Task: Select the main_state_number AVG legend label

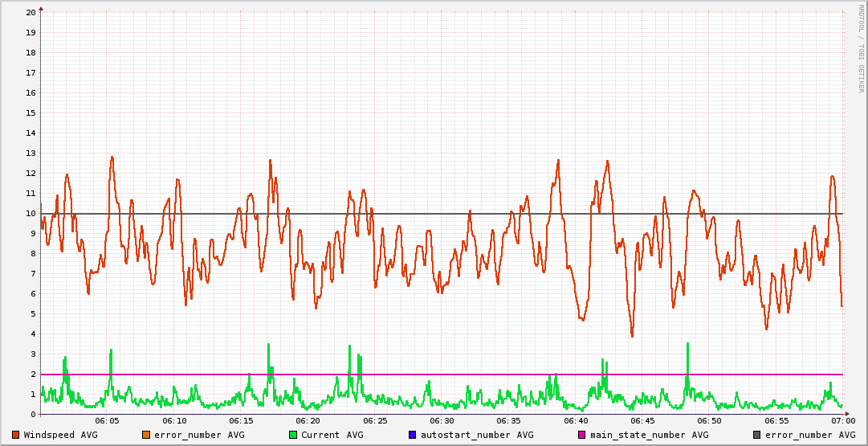Action: (x=649, y=435)
